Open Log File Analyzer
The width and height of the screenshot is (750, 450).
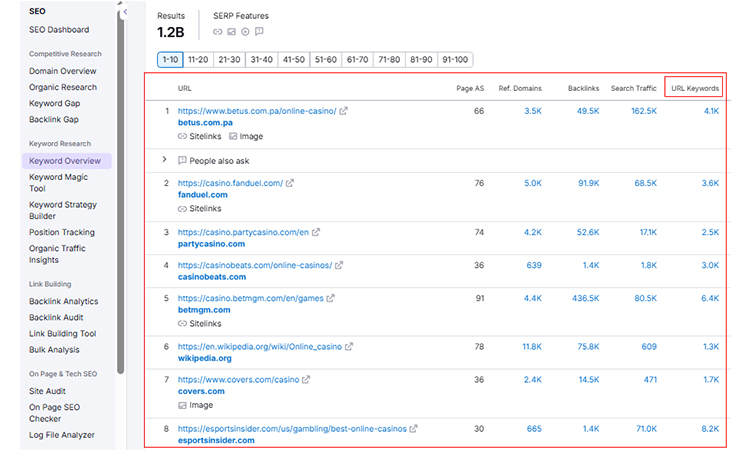tap(62, 435)
